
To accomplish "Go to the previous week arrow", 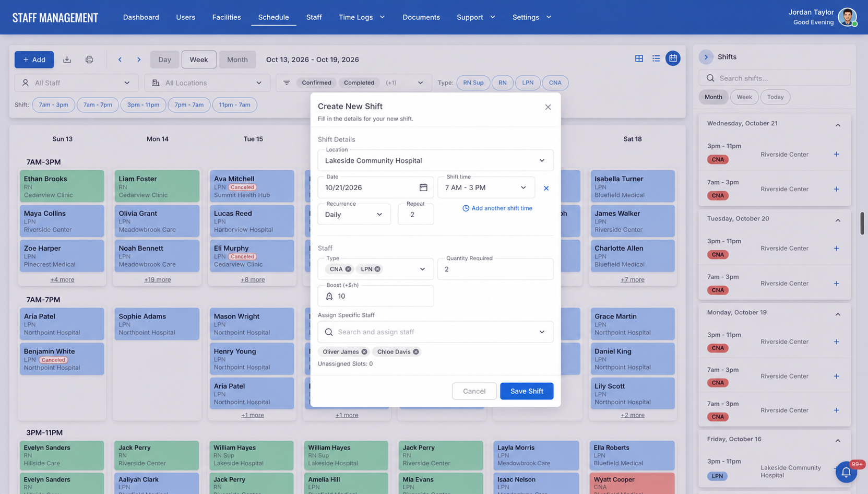I will (120, 60).
